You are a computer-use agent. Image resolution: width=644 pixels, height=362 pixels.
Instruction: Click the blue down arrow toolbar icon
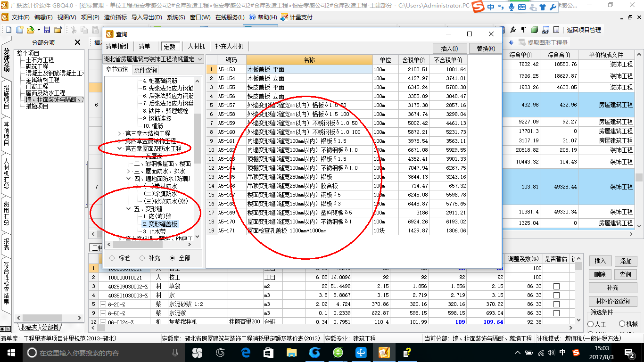click(512, 42)
